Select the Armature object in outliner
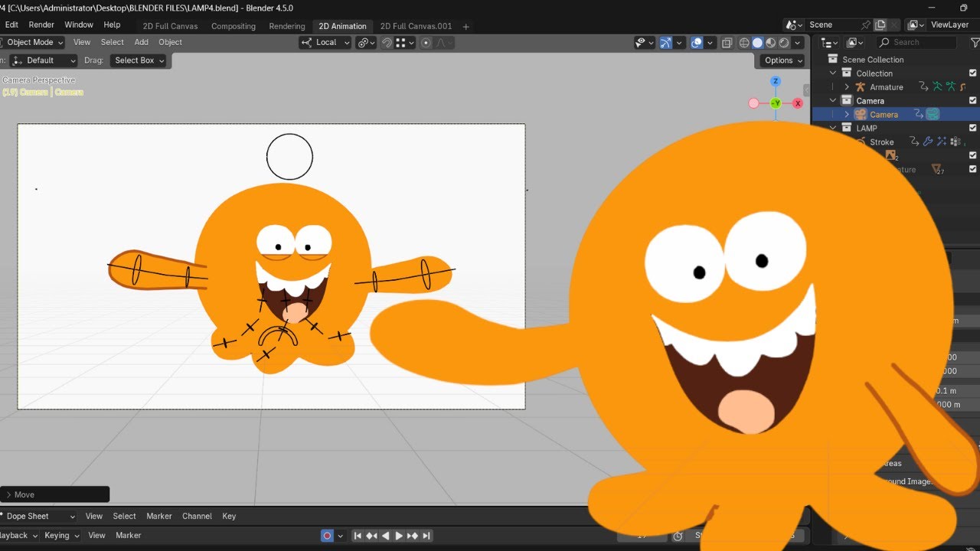Image resolution: width=980 pixels, height=551 pixels. 887,87
